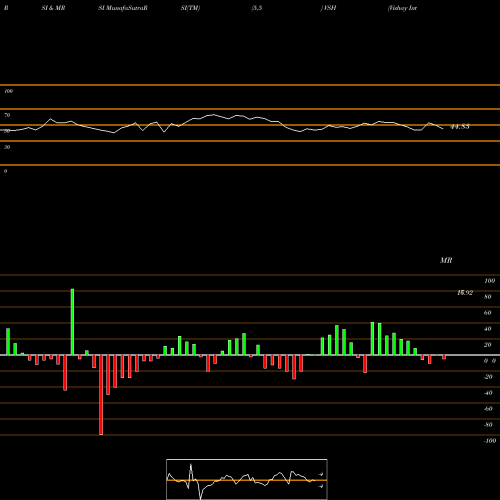Click the MR axis label '80'
The width and height of the screenshot is (500, 500).
(488, 297)
